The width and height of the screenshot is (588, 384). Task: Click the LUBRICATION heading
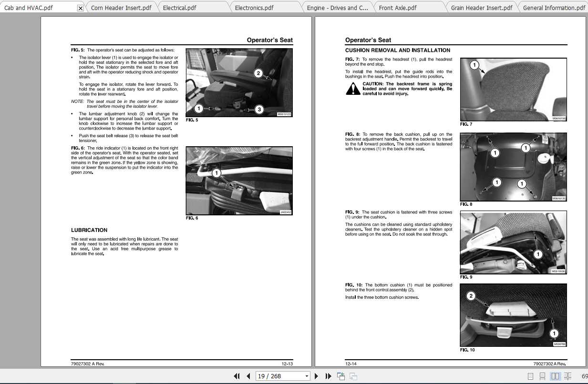click(89, 230)
